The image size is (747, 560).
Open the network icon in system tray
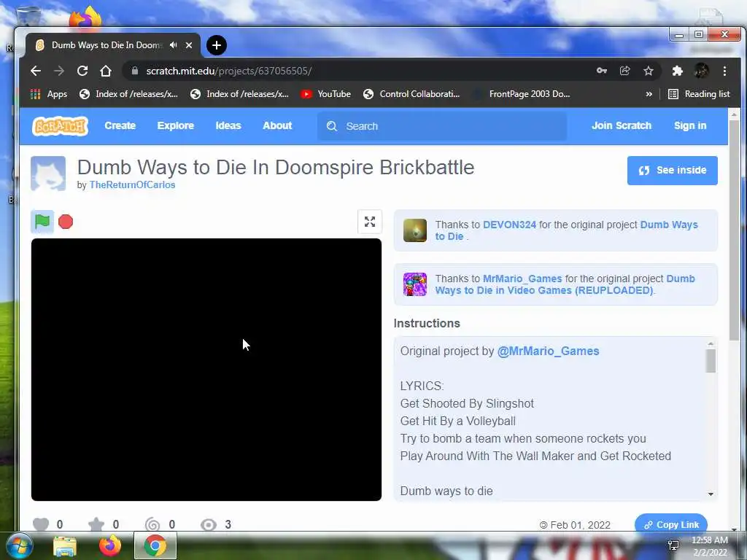(x=673, y=545)
